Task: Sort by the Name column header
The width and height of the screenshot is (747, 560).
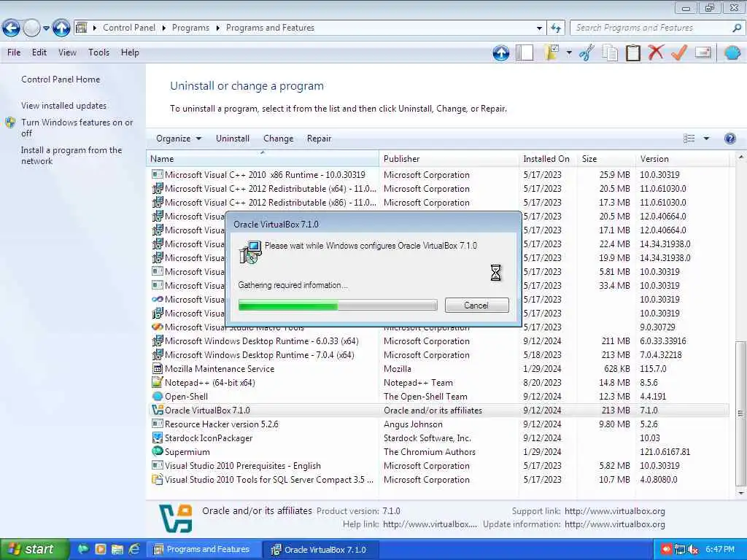Action: click(263, 159)
